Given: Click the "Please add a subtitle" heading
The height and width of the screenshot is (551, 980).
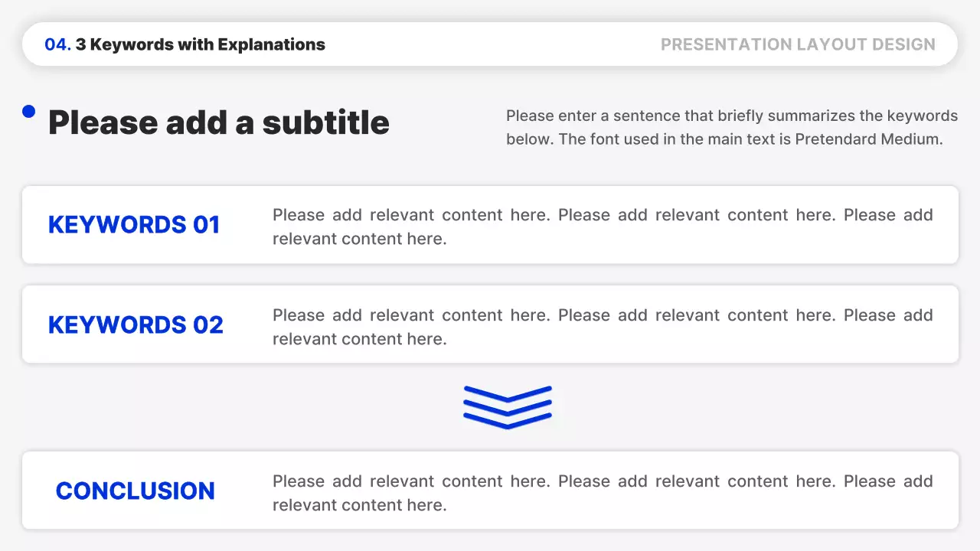Looking at the screenshot, I should [x=219, y=122].
